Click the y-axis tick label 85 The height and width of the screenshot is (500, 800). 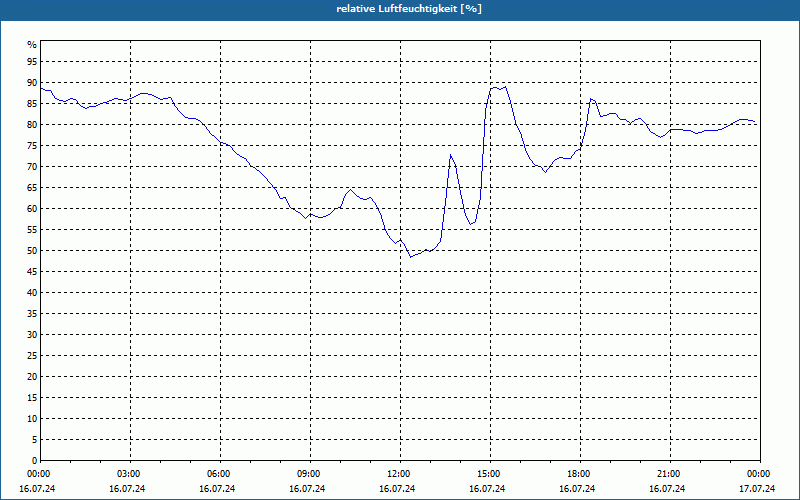[x=32, y=104]
